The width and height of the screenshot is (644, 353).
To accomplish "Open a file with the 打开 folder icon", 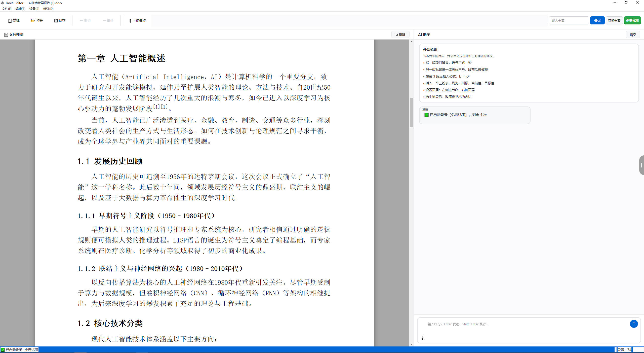I will (x=33, y=21).
